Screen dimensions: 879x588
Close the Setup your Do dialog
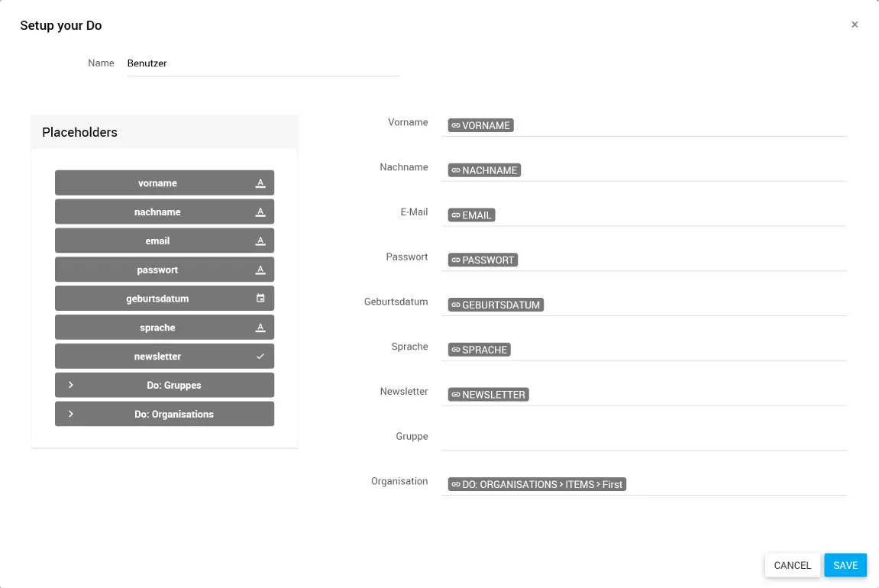click(x=855, y=24)
